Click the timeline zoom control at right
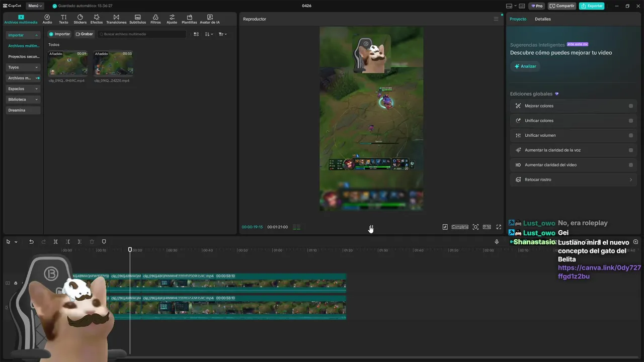 (635, 242)
